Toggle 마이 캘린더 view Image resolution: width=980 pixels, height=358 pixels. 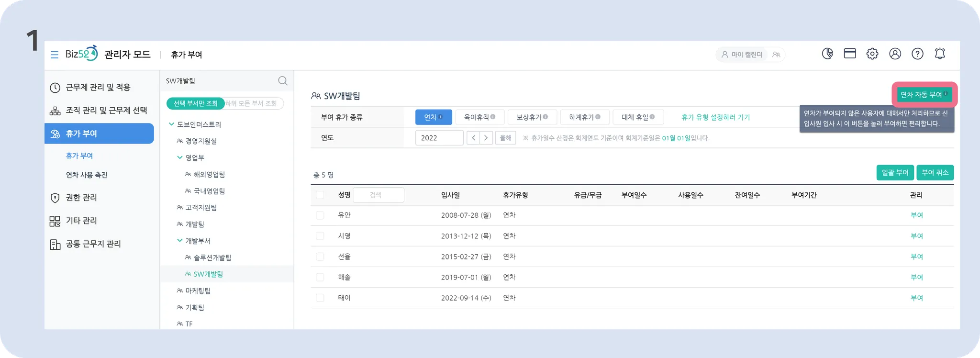coord(742,55)
